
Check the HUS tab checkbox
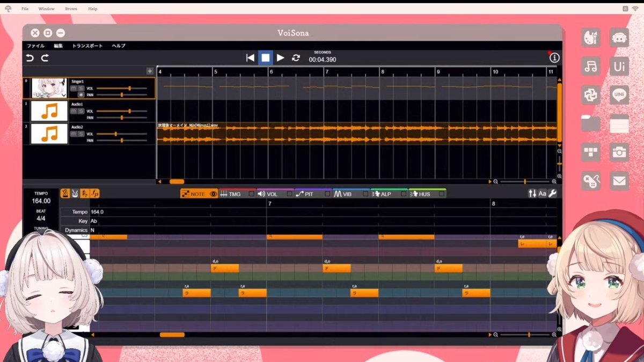(x=442, y=194)
